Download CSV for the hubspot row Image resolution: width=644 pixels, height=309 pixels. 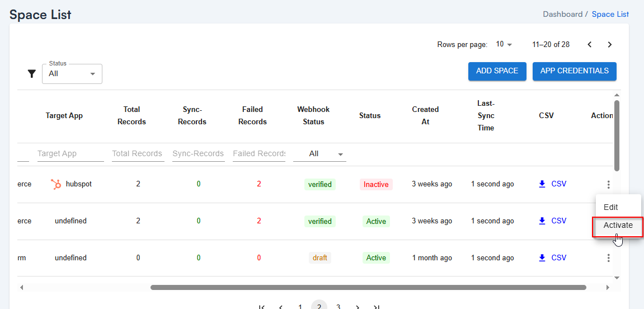[552, 184]
